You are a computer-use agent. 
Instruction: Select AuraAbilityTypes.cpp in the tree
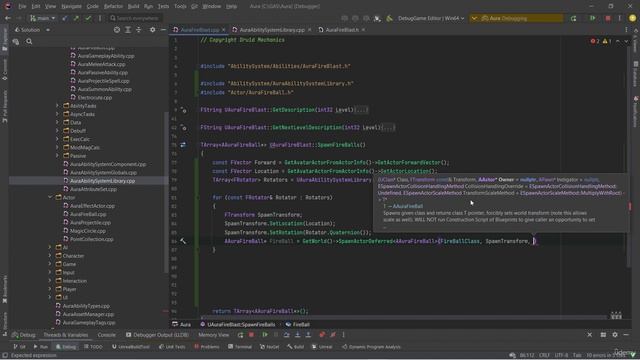(86, 306)
